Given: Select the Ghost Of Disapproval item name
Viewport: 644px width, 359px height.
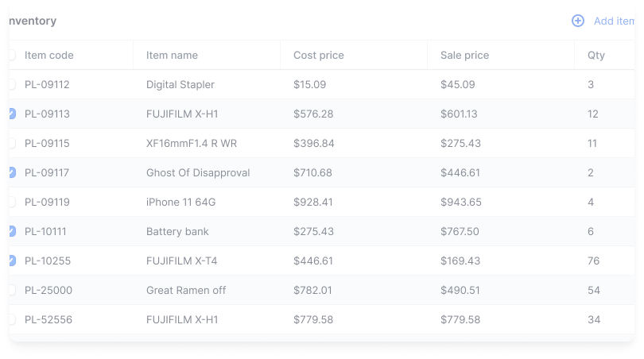Looking at the screenshot, I should (x=198, y=172).
